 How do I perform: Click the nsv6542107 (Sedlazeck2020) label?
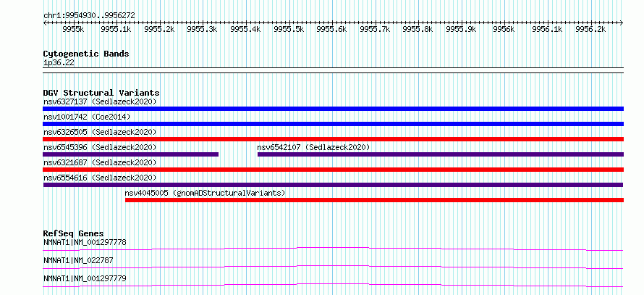(314, 147)
